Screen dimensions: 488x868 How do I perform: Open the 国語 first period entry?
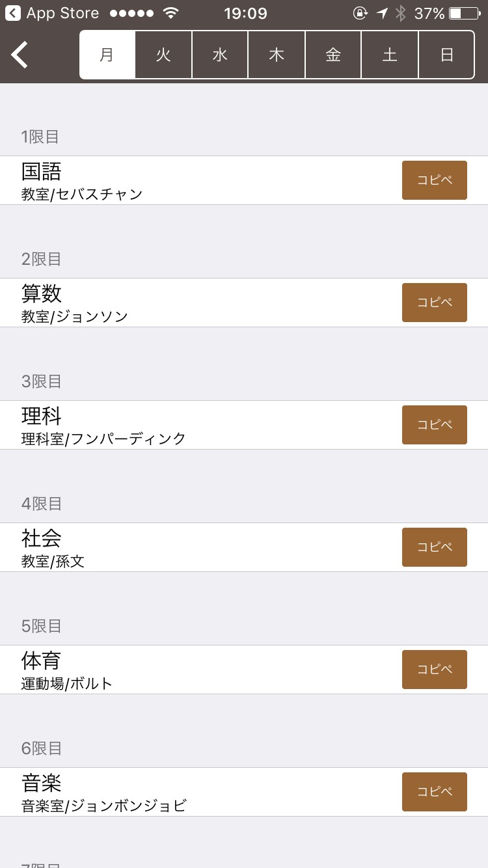pyautogui.click(x=195, y=180)
